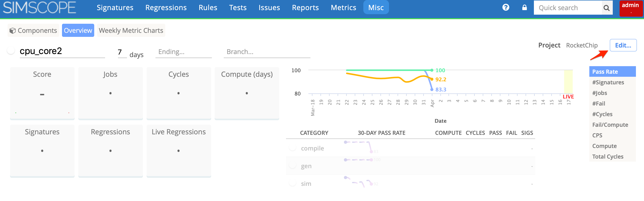The width and height of the screenshot is (644, 201).
Task: Click the Jobs card
Action: coord(111,93)
